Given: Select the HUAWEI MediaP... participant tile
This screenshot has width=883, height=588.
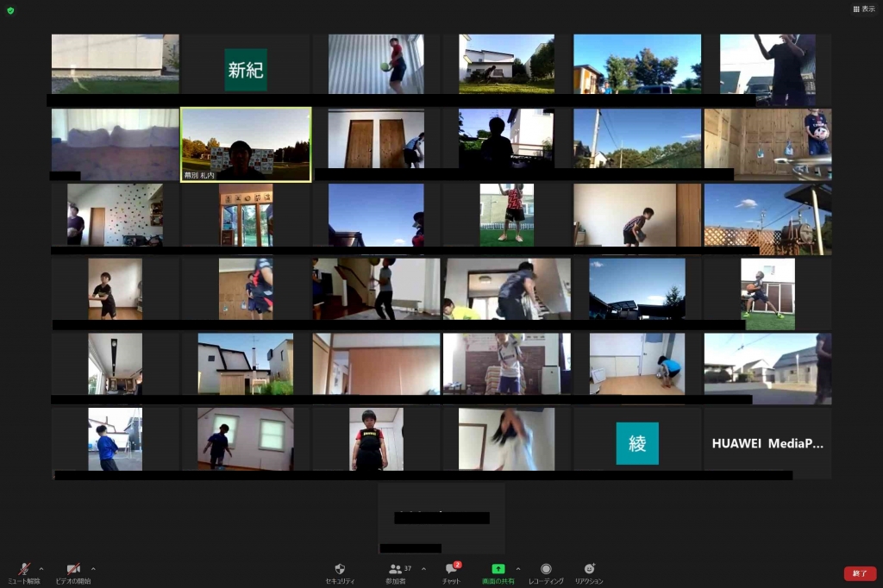Looking at the screenshot, I should point(767,443).
